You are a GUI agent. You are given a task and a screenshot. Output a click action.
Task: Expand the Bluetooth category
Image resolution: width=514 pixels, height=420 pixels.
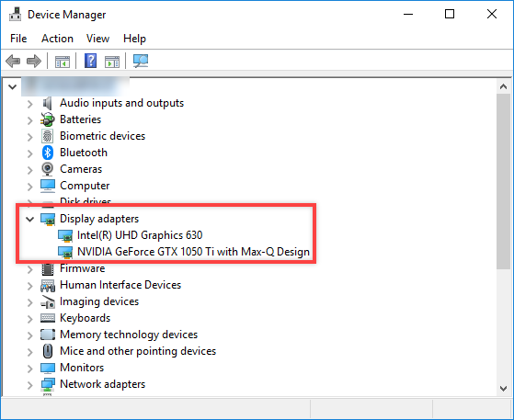pyautogui.click(x=29, y=153)
